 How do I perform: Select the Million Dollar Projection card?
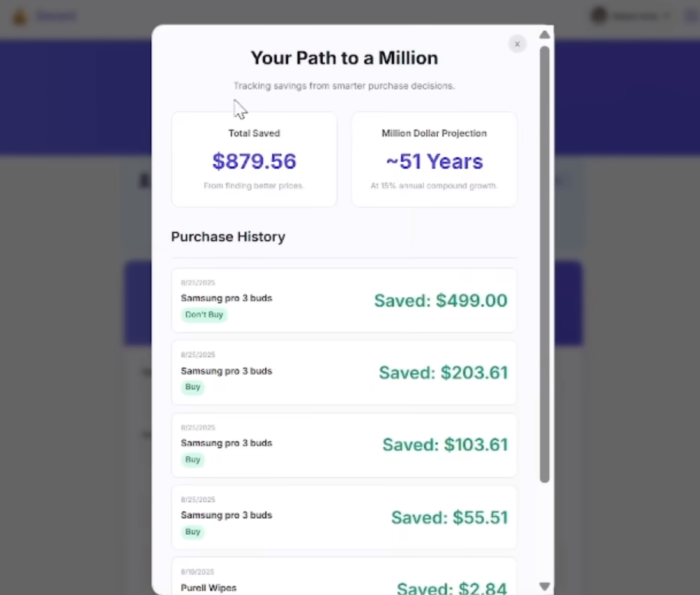coord(434,159)
